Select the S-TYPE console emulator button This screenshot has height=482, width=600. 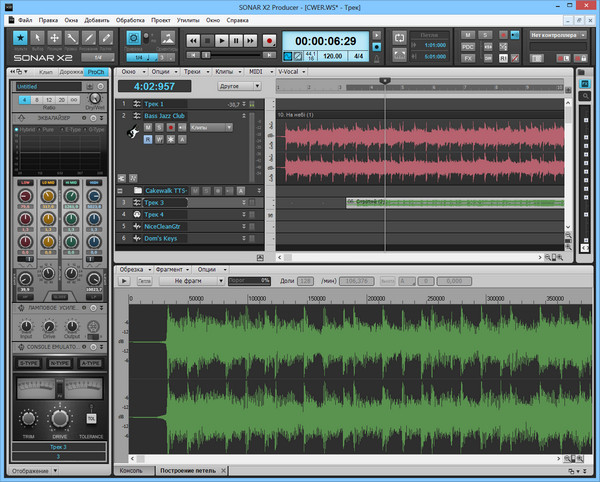pos(28,365)
